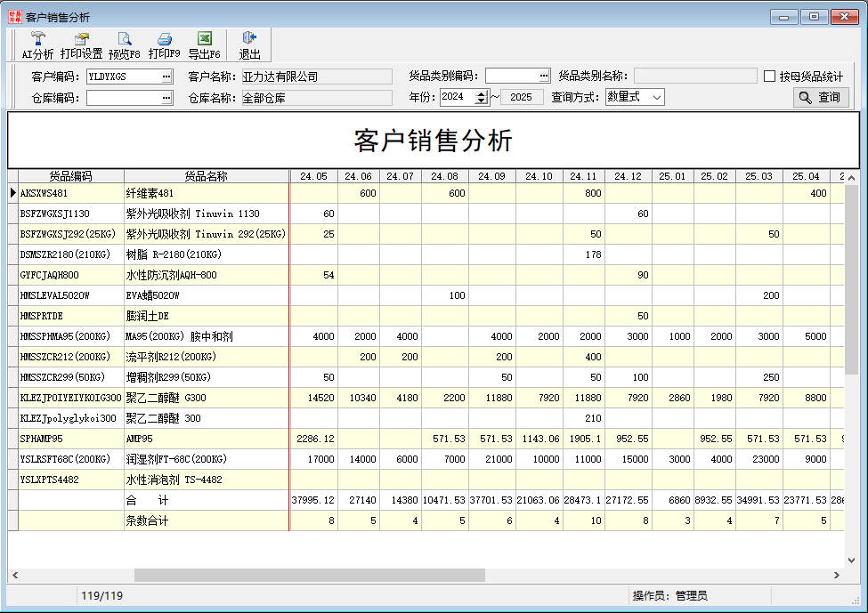The width and height of the screenshot is (868, 613).
Task: Select the SPHAMP95 row in the table
Action: tap(205, 439)
